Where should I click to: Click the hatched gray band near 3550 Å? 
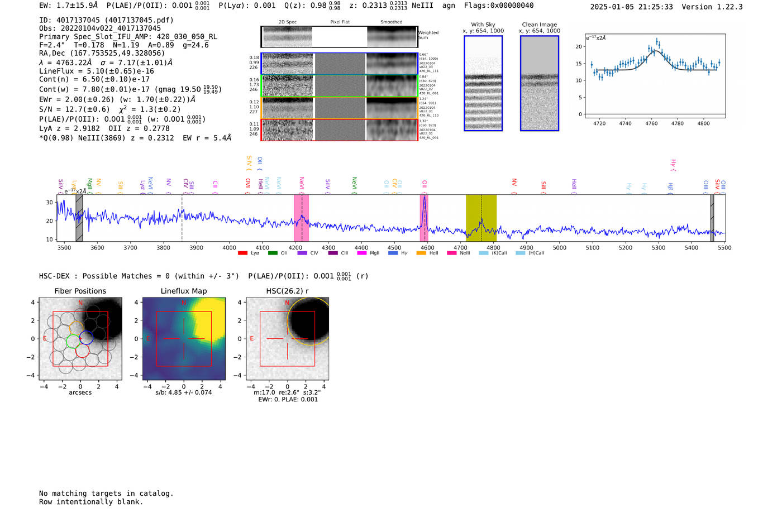[79, 218]
